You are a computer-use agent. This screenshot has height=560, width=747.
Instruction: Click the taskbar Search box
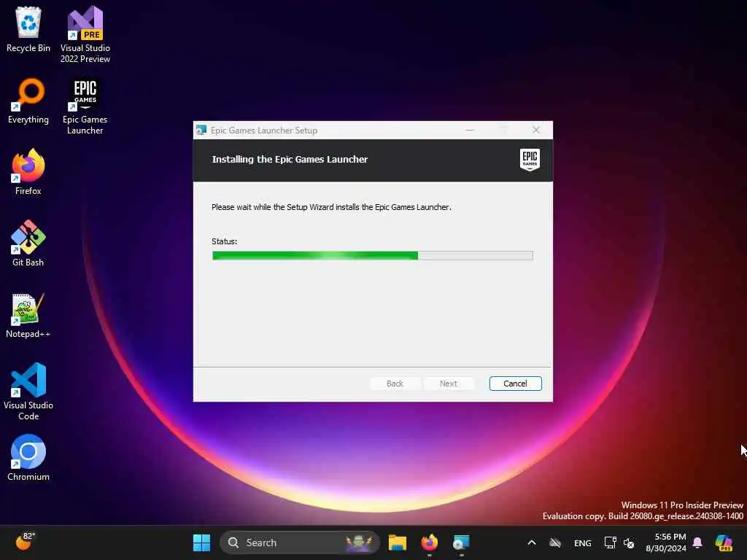(300, 542)
